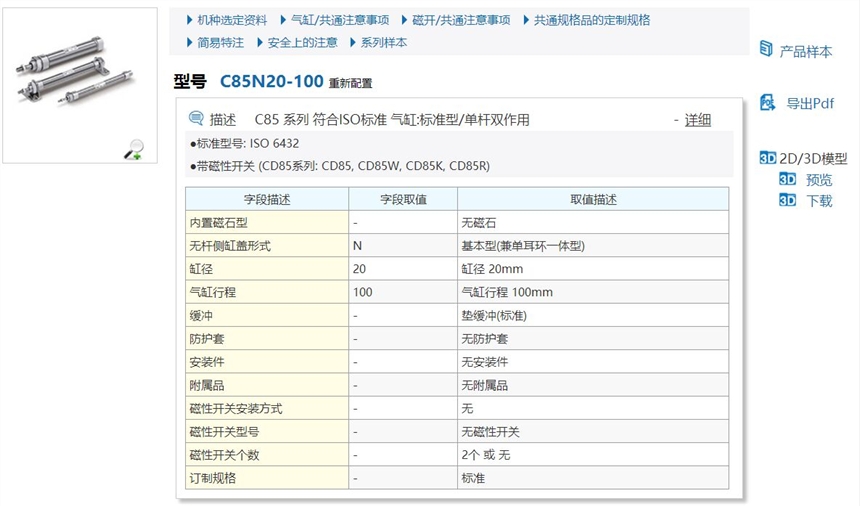The height and width of the screenshot is (506, 860).
Task: Click the 取值描述 column header
Action: coord(593,200)
